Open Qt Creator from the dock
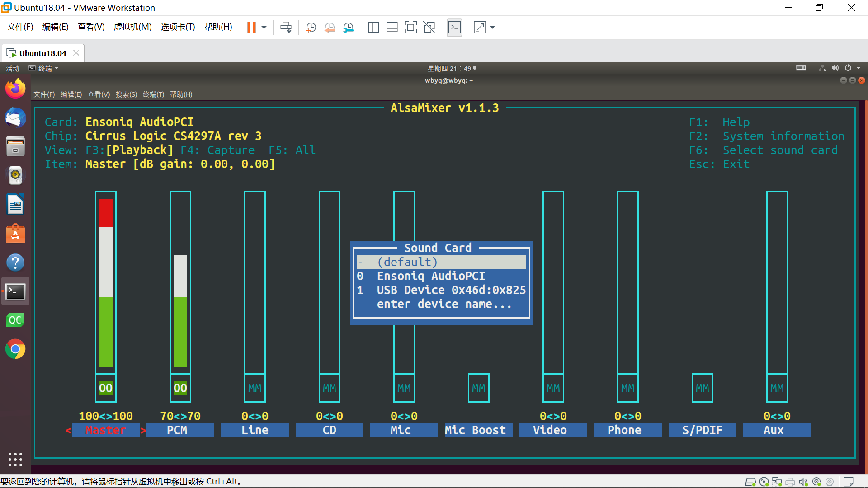 (15, 320)
